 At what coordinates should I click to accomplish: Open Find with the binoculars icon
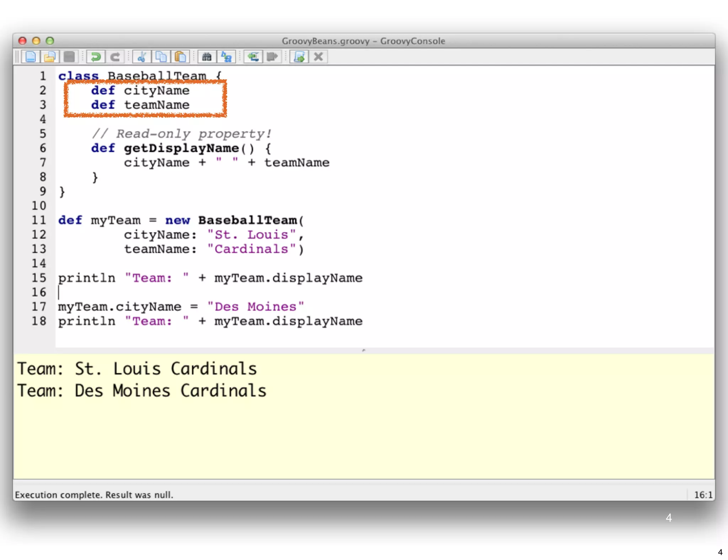click(x=207, y=57)
